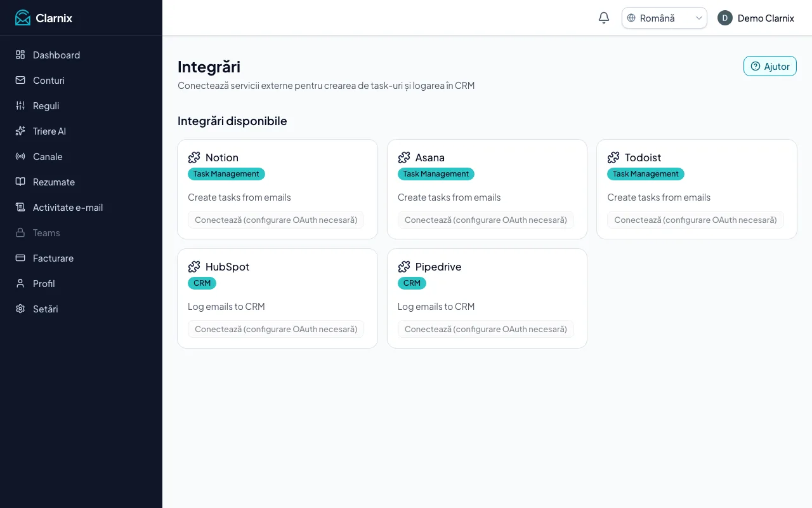Connect HubSpot via the Conectează button
This screenshot has width=812, height=508.
(x=276, y=330)
